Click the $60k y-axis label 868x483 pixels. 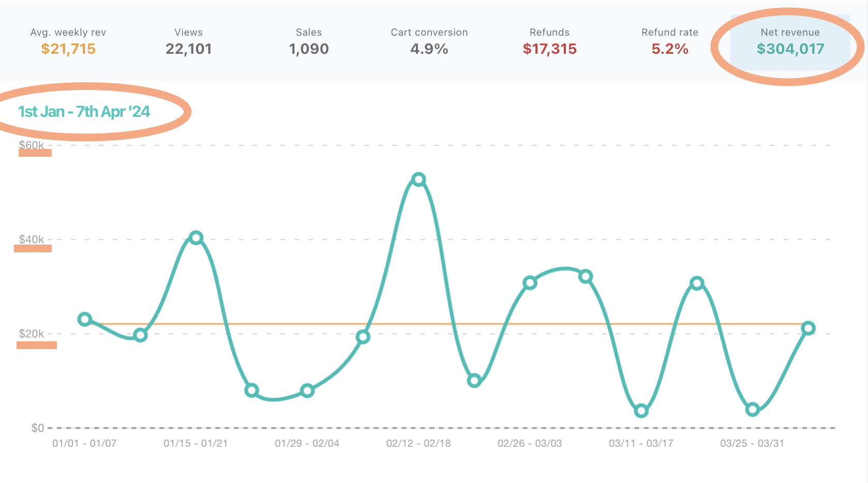click(32, 145)
